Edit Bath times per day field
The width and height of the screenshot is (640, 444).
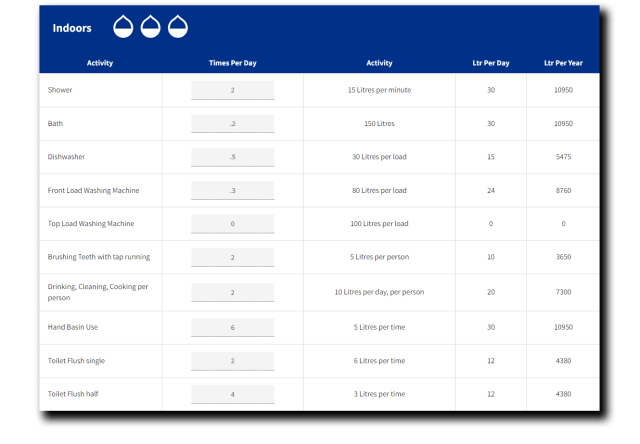tap(233, 124)
